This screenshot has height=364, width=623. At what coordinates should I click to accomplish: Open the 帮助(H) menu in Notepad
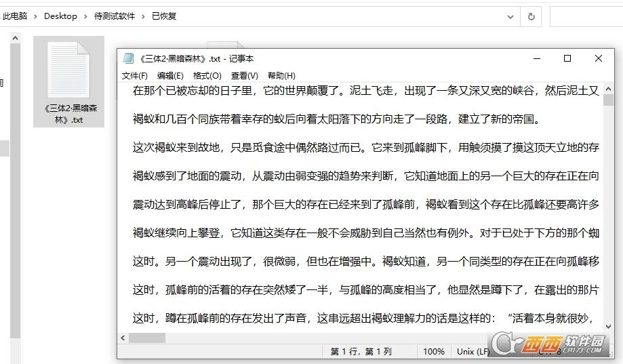pyautogui.click(x=281, y=75)
